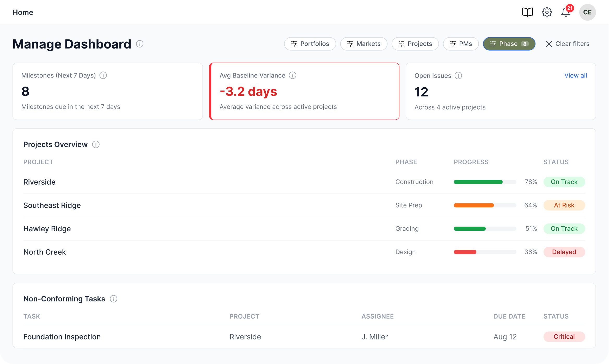The height and width of the screenshot is (364, 609).
Task: Click Hawley Ridge's On Track badge
Action: [564, 229]
